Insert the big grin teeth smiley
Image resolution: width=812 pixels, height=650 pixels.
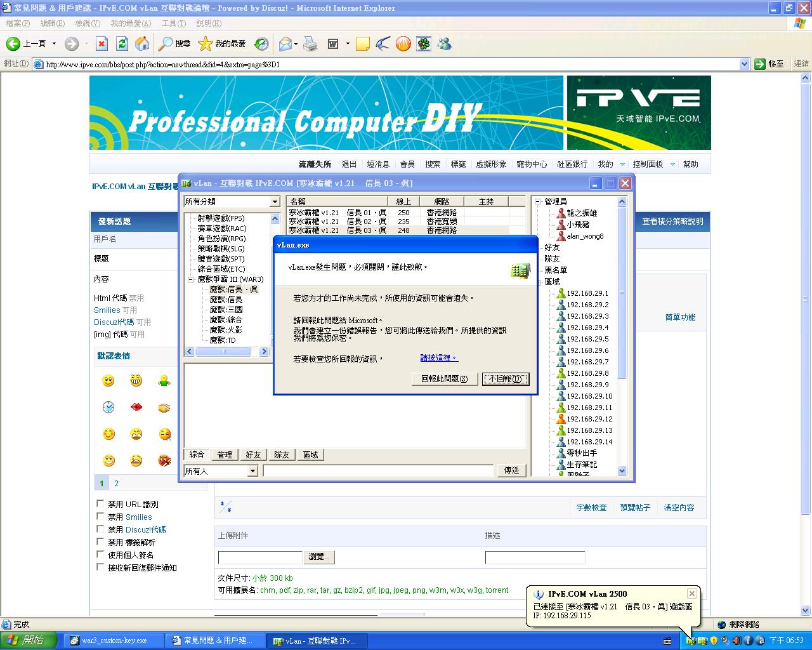pos(136,381)
